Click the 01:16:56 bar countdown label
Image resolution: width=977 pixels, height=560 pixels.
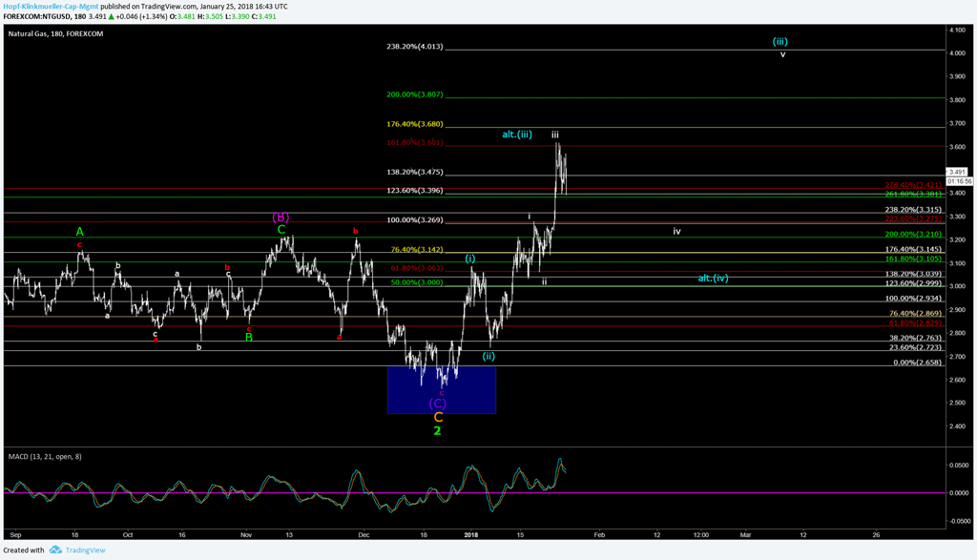pos(956,180)
